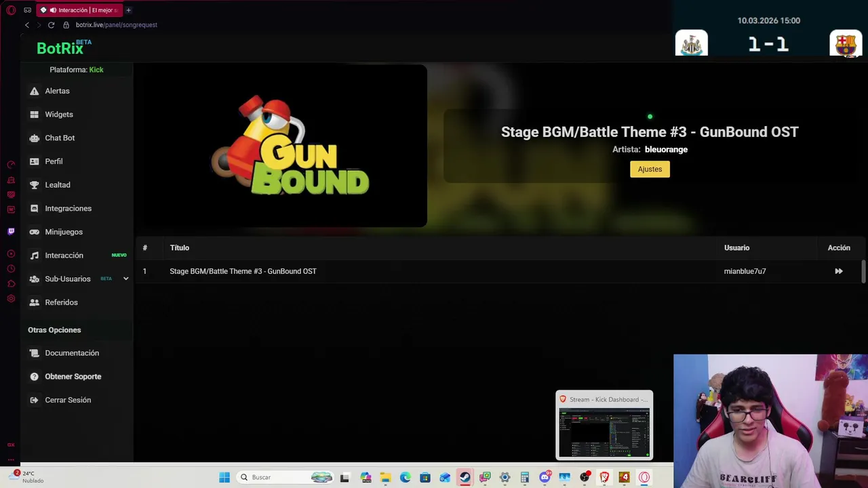Image resolution: width=868 pixels, height=488 pixels.
Task: Open the Documentación link
Action: (72, 353)
